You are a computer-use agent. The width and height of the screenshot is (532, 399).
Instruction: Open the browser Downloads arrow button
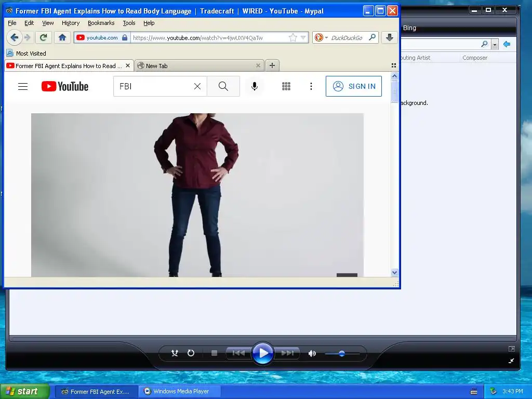click(x=390, y=37)
